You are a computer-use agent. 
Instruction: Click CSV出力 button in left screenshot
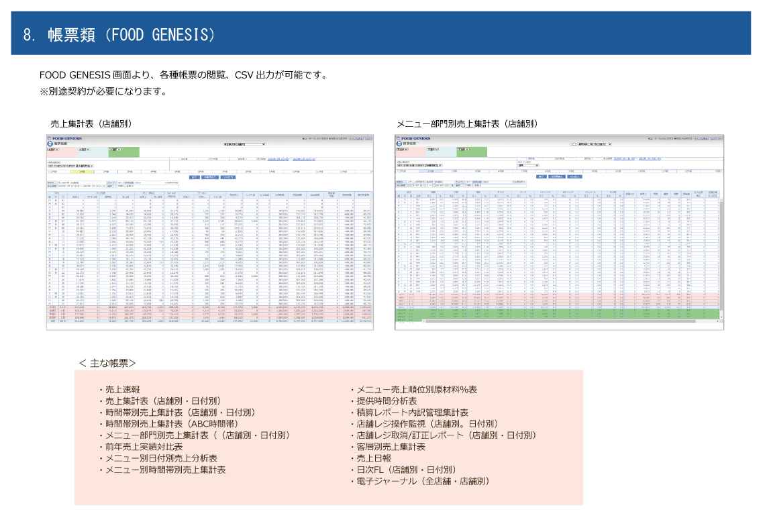click(x=228, y=177)
